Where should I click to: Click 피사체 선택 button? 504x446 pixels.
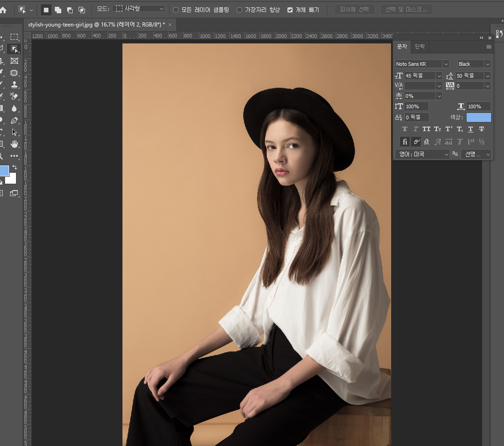(355, 10)
